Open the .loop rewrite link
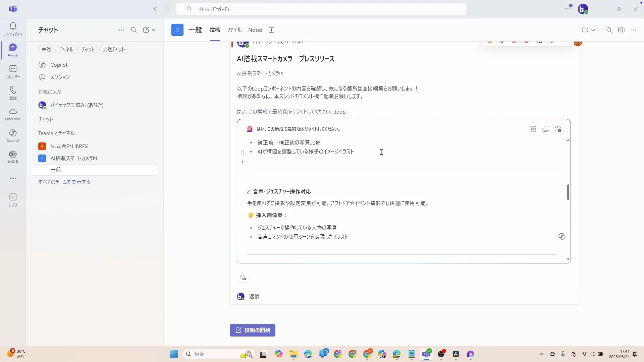Viewport: 644px width, 362px height. pos(291,112)
